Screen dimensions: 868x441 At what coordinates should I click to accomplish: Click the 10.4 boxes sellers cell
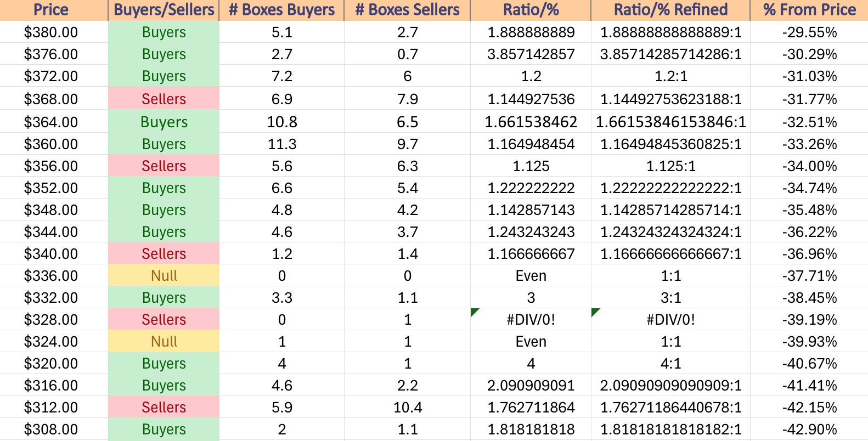click(407, 407)
